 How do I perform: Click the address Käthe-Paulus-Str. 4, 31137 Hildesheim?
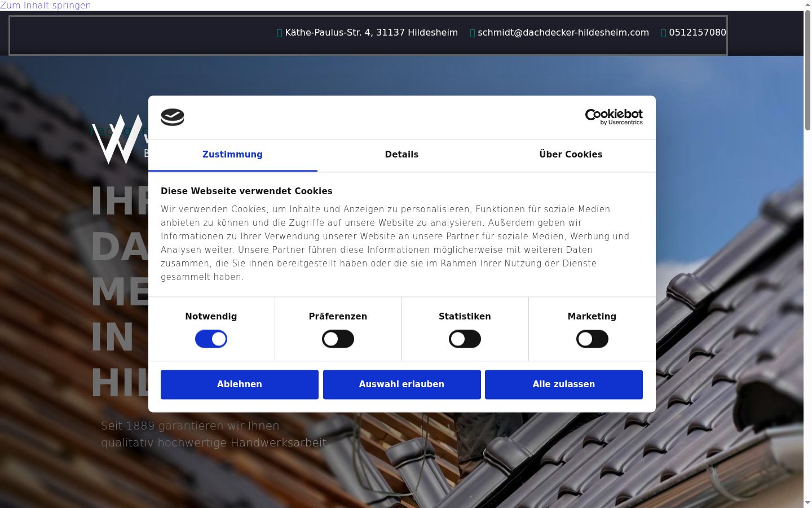click(x=372, y=33)
